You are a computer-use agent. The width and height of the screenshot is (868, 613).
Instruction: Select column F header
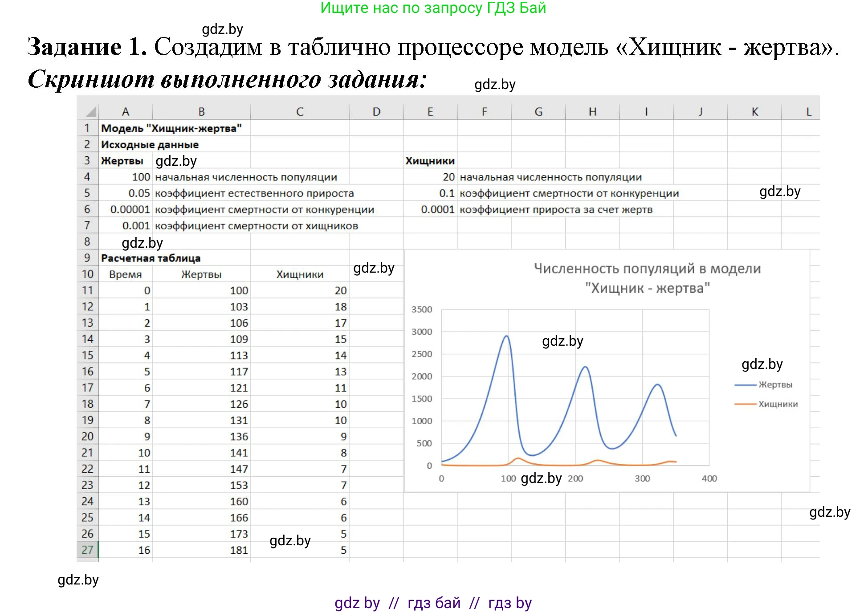484,112
